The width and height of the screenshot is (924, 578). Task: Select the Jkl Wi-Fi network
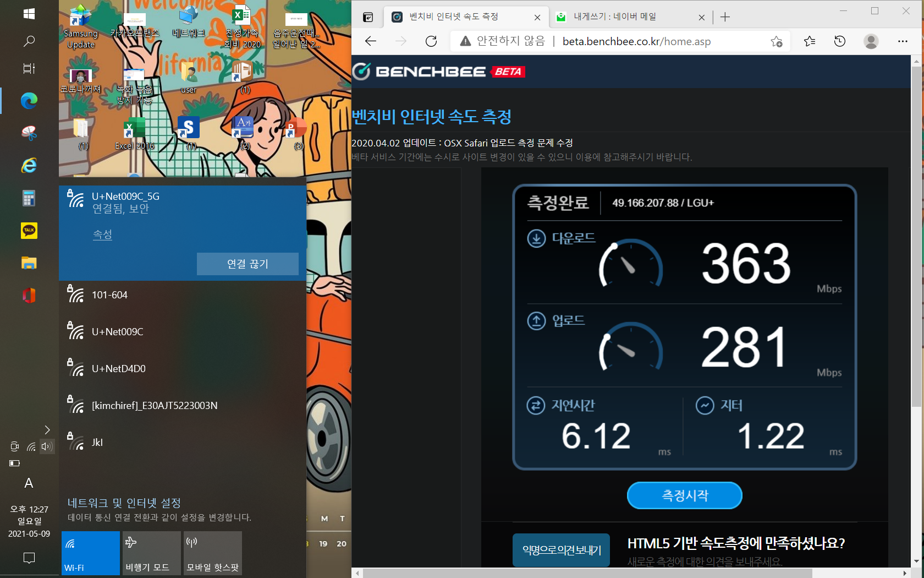183,443
